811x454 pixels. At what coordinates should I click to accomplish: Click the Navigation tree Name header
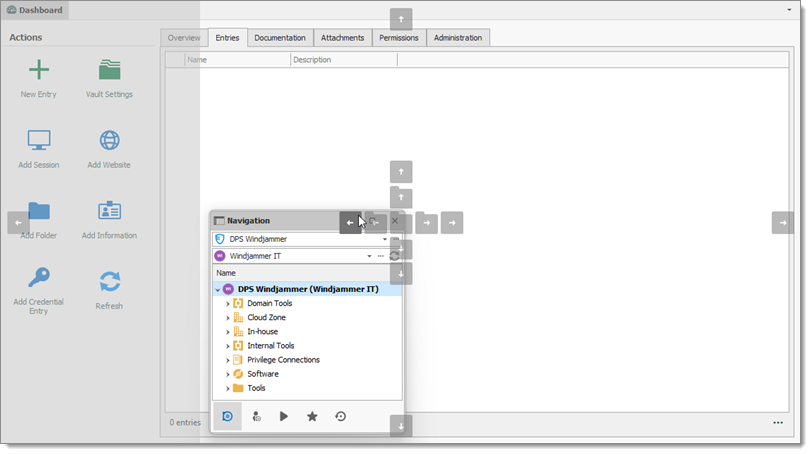306,273
